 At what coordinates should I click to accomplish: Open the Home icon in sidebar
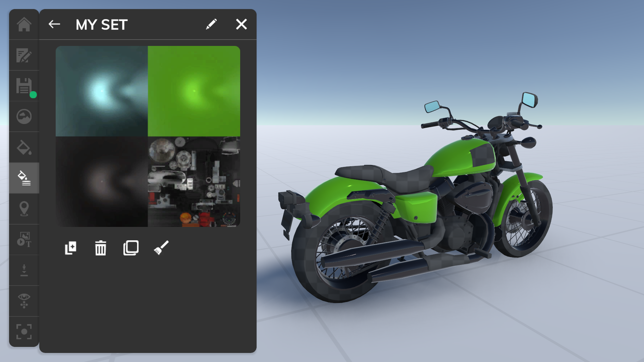(x=24, y=24)
